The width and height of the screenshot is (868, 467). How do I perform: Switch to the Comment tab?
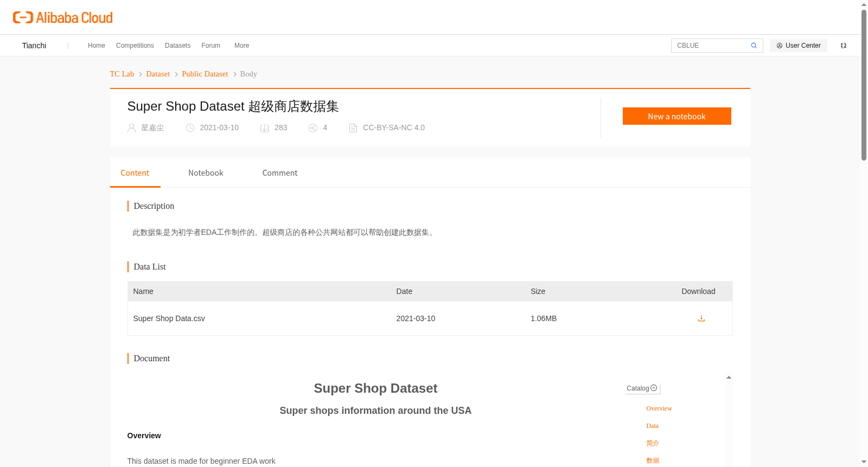coord(280,173)
